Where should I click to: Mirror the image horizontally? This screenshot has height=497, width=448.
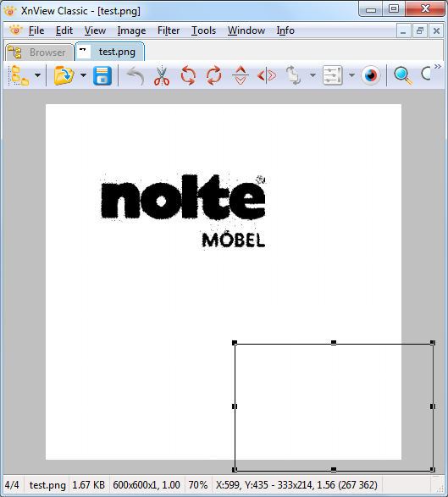point(267,75)
